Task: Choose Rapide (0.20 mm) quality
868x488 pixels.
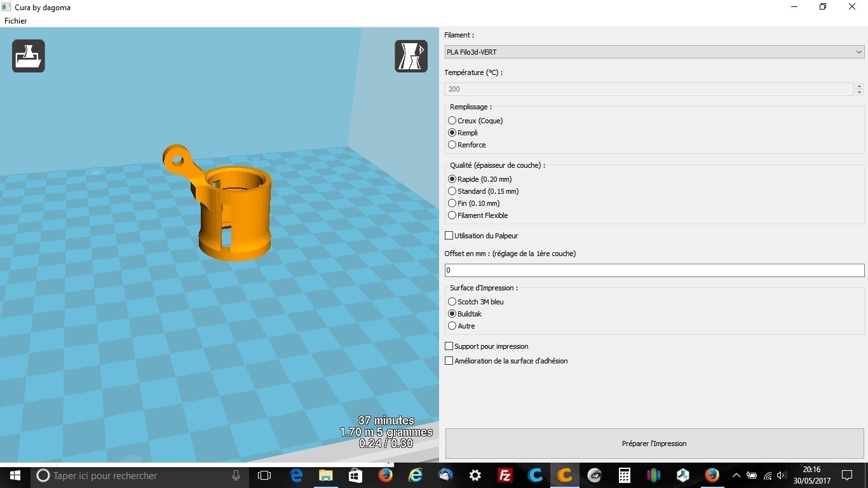Action: 480,179
